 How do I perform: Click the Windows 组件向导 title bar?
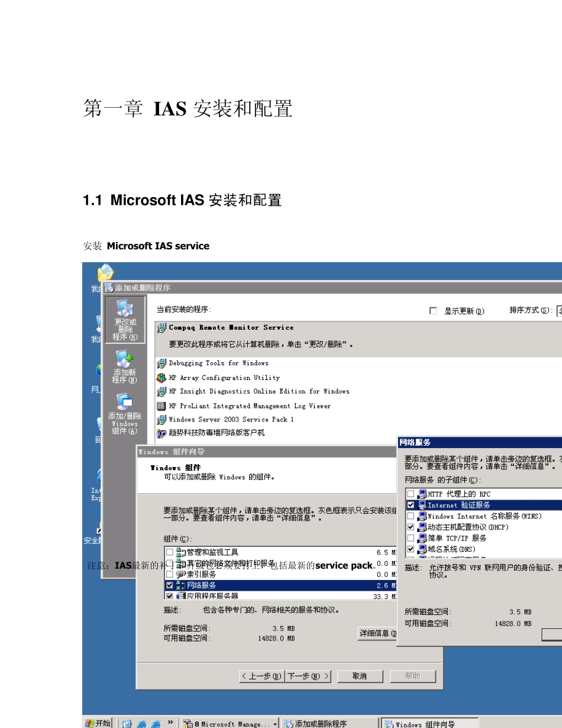(267, 452)
